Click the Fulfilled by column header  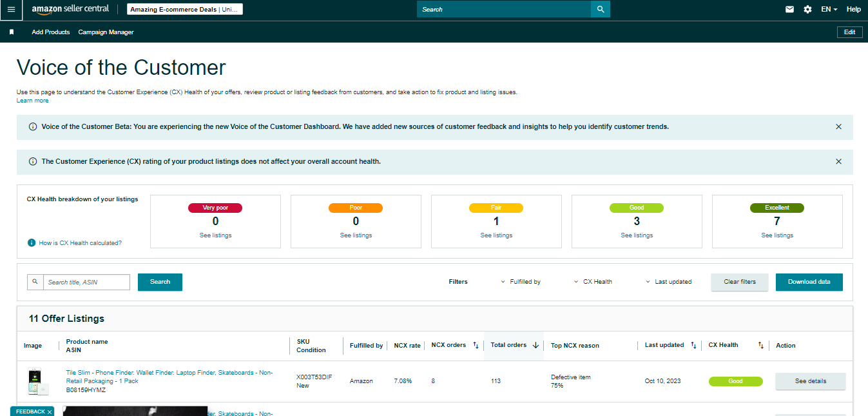point(366,346)
